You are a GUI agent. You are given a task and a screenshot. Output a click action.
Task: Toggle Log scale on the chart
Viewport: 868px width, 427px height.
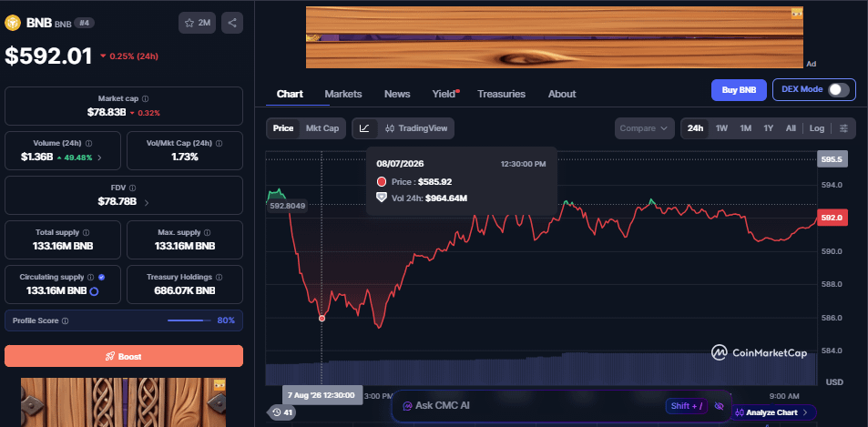816,128
